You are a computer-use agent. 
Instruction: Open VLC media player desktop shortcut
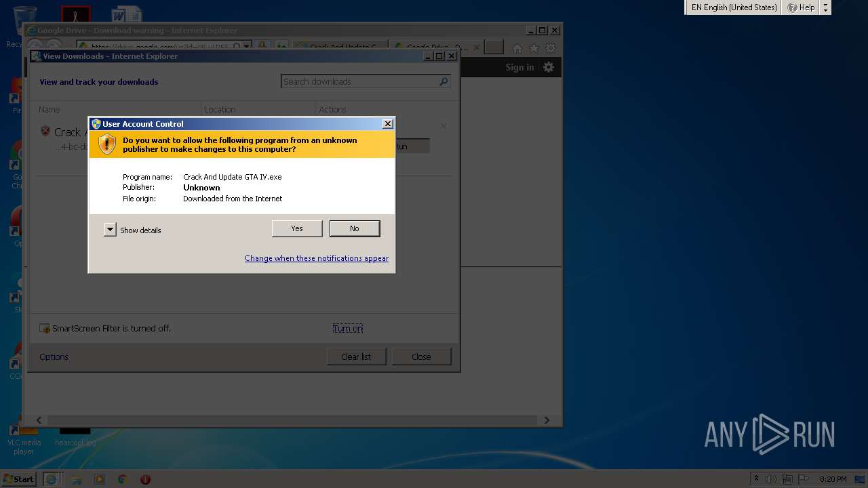click(x=24, y=441)
